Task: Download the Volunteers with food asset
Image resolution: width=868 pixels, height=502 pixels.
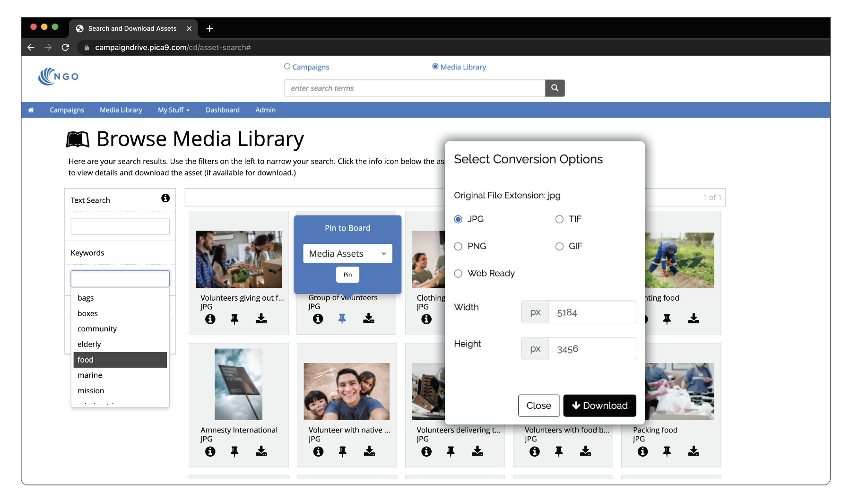Action: point(585,451)
